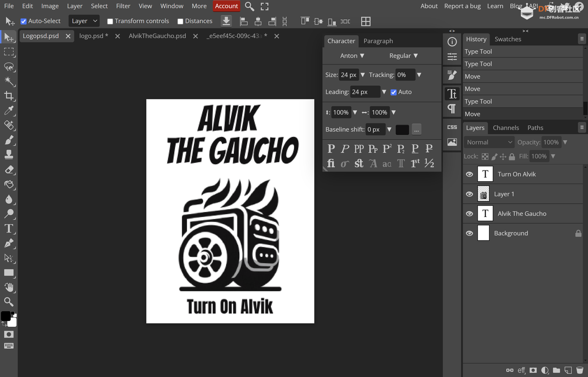Screen dimensions: 588x377
Task: Open the Image menu
Action: coord(50,6)
